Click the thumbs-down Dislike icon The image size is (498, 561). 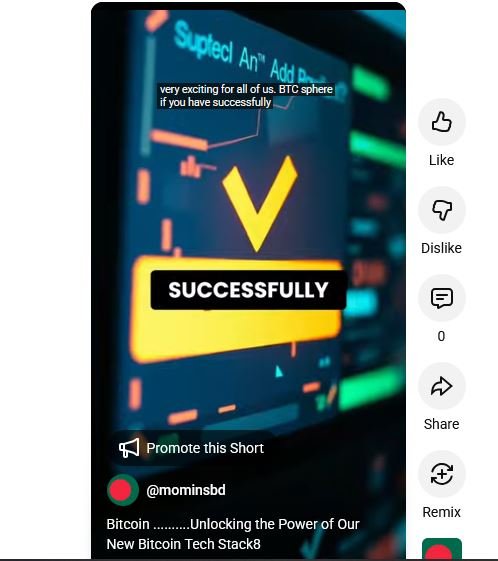pos(441,210)
